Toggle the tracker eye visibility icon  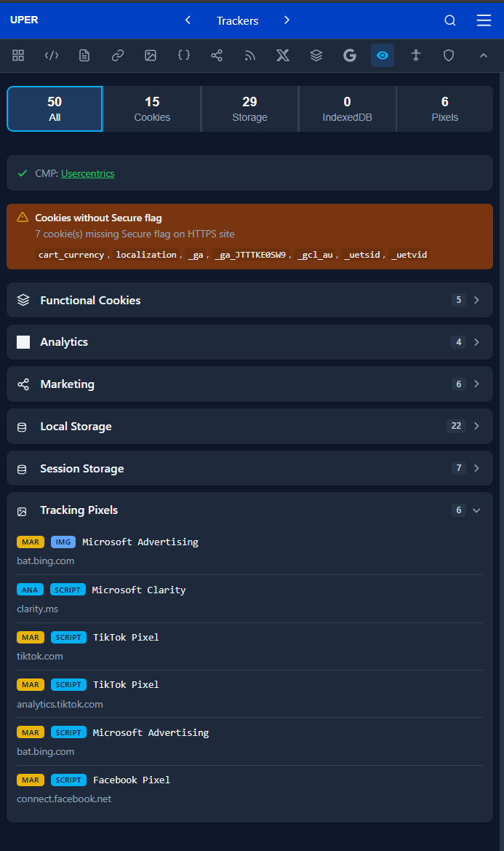[x=382, y=55]
